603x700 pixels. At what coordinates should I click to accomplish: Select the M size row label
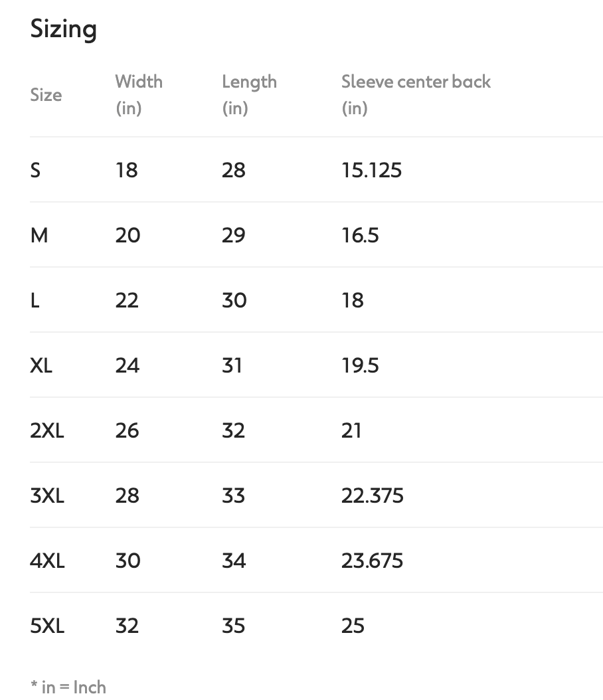(x=39, y=235)
